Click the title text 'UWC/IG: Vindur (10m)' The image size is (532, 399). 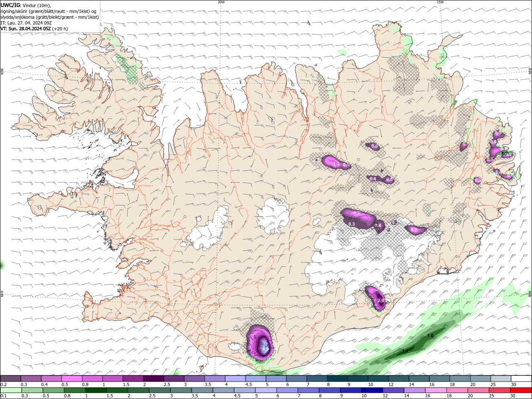[25, 5]
